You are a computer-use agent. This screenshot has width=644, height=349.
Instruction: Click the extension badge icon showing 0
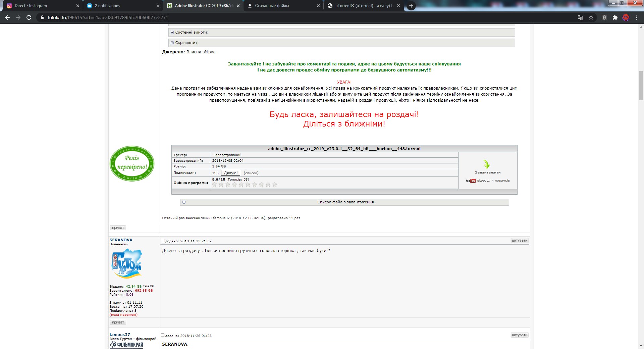pos(604,17)
